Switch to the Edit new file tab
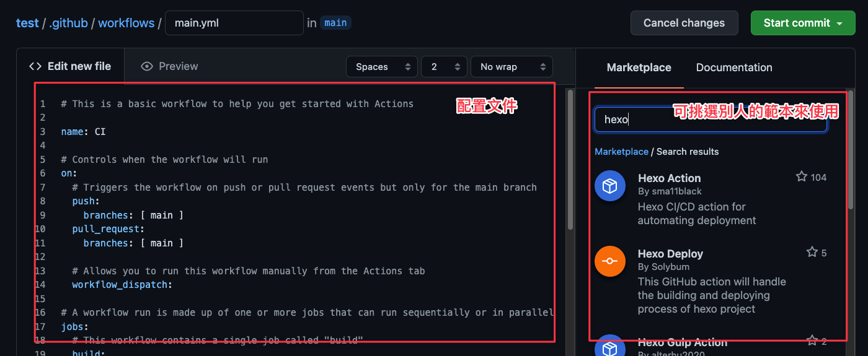 point(71,66)
